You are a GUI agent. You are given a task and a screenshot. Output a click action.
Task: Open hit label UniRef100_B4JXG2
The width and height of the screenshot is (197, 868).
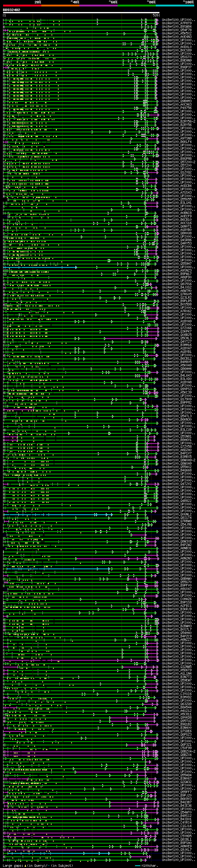tap(177, 287)
